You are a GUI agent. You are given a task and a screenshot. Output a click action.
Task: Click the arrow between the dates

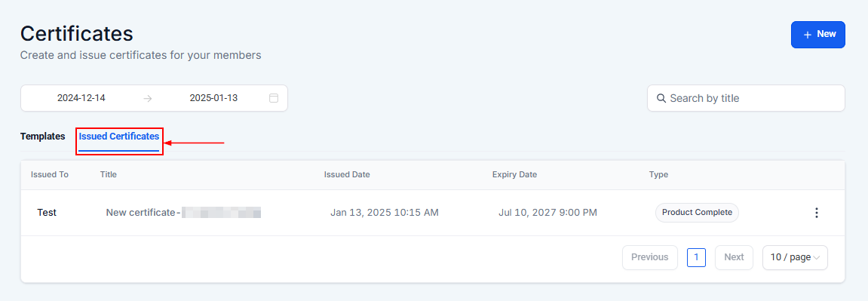pos(147,99)
